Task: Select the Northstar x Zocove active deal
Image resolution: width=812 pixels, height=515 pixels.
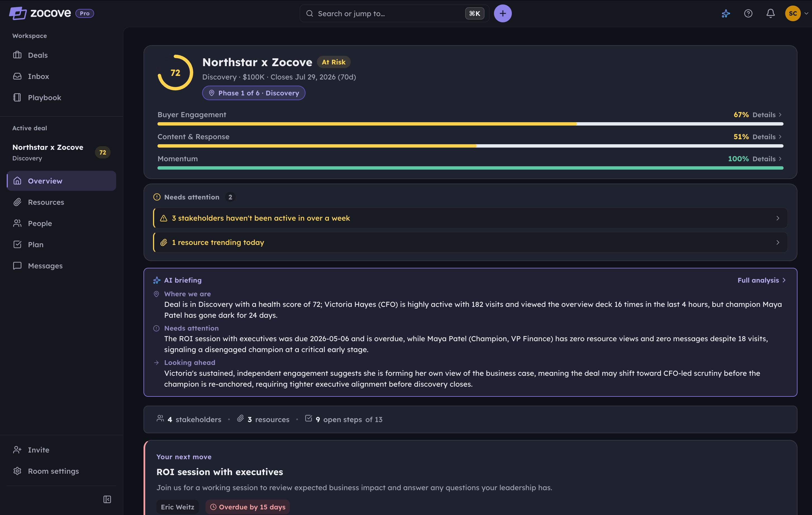Action: pyautogui.click(x=61, y=152)
